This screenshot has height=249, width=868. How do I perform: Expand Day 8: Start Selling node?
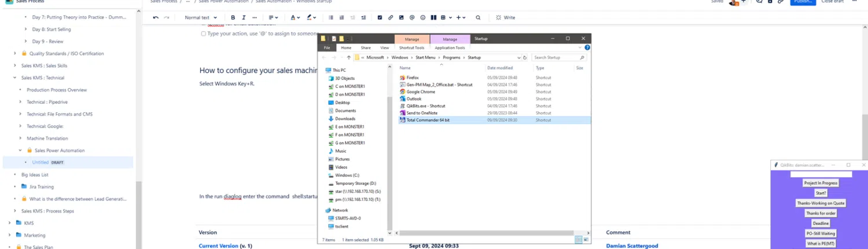pos(26,29)
